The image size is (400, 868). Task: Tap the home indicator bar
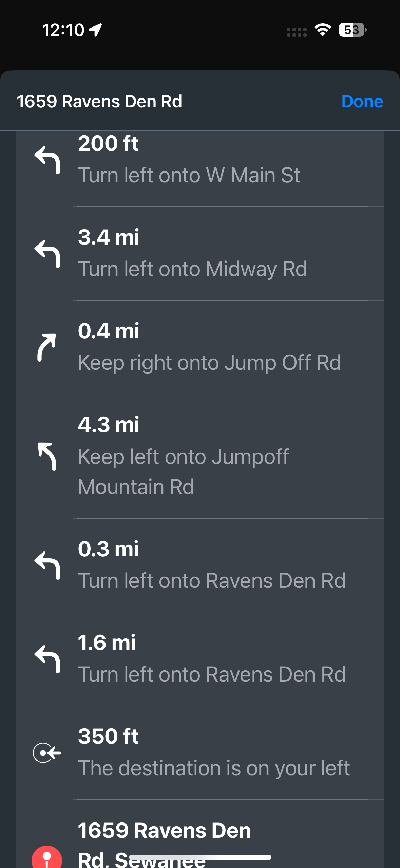200,857
